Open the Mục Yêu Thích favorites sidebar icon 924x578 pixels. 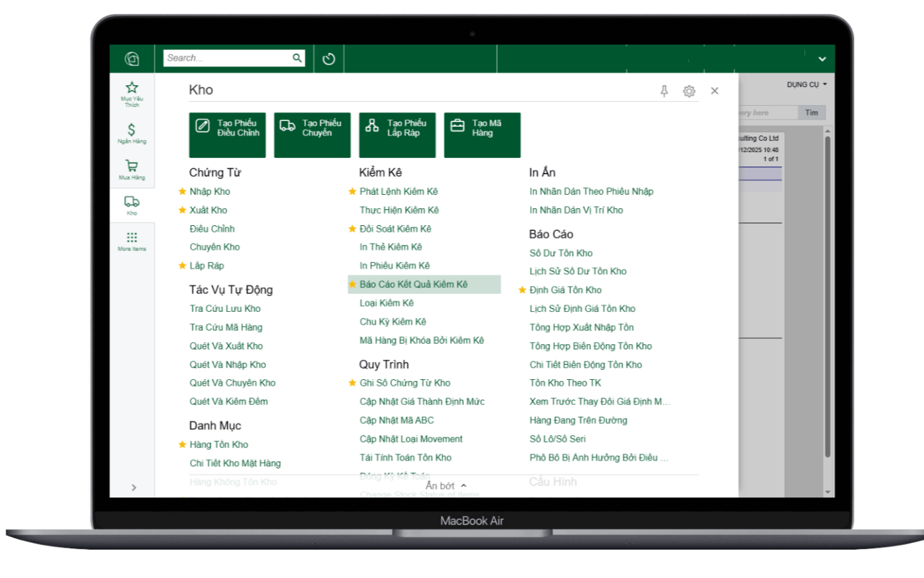(132, 92)
